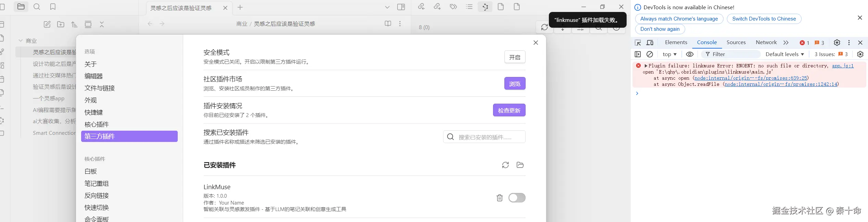868x222 pixels.
Task: Toggle the right sidebar panel icon
Action: pyautogui.click(x=401, y=7)
